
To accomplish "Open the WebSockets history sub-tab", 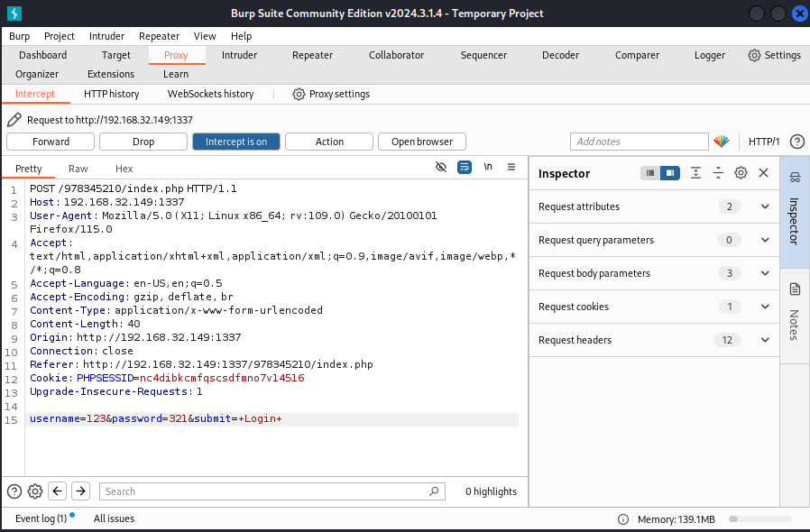I will [x=211, y=94].
